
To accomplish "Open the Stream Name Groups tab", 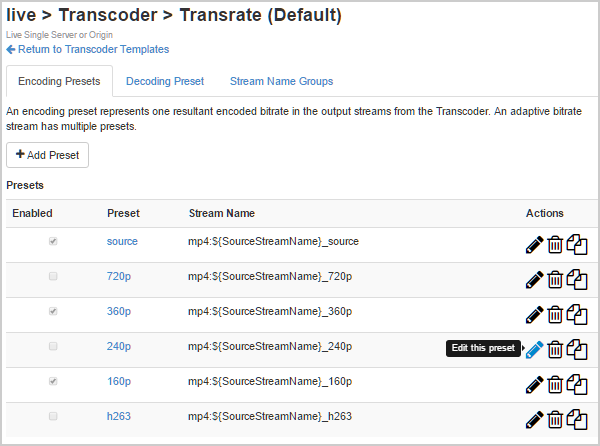I will [x=281, y=81].
